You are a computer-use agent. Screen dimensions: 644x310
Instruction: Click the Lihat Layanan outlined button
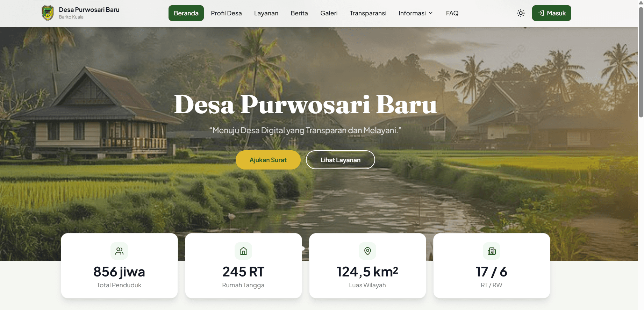pyautogui.click(x=340, y=160)
